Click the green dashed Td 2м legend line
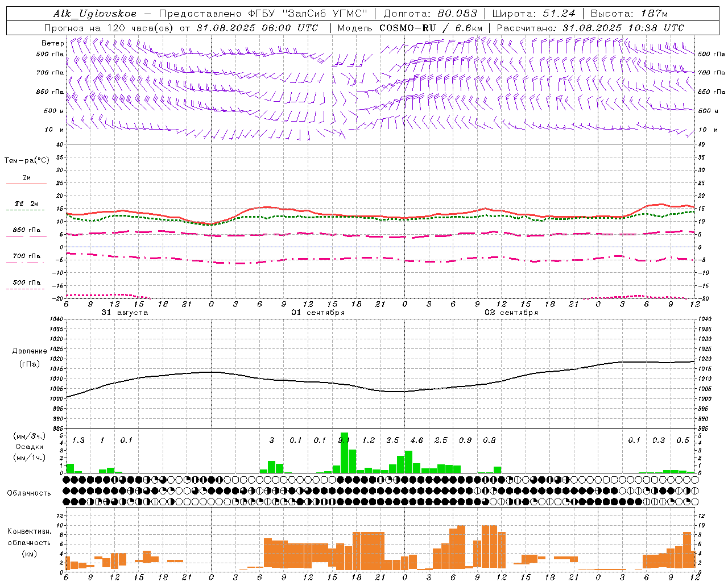The width and height of the screenshot is (728, 582). pos(26,210)
